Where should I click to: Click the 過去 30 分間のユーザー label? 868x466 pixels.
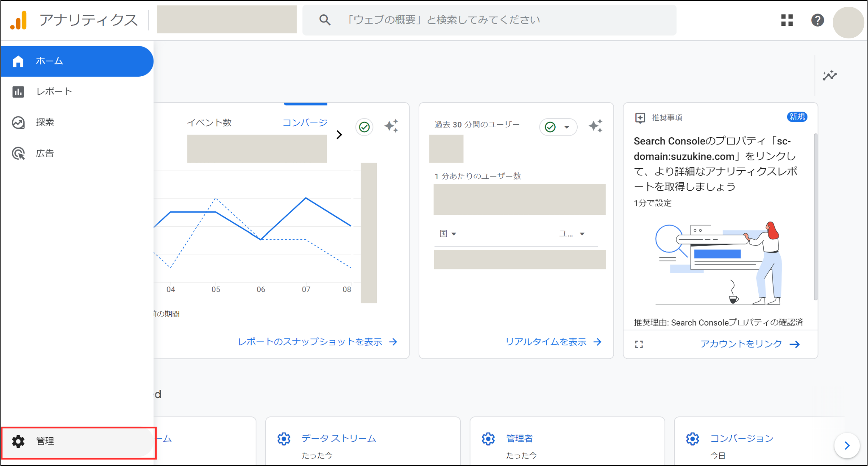477,125
